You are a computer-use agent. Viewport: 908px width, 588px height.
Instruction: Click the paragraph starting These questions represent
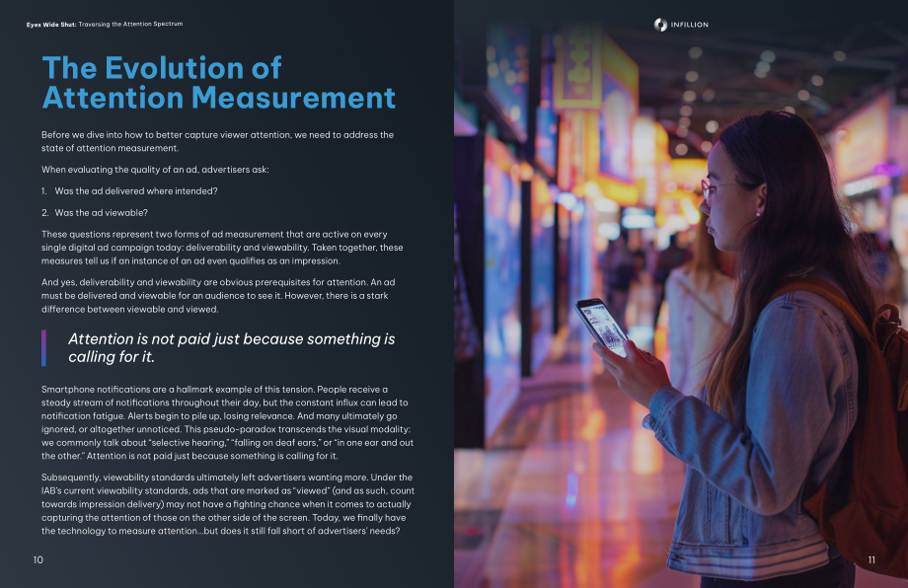pyautogui.click(x=222, y=248)
